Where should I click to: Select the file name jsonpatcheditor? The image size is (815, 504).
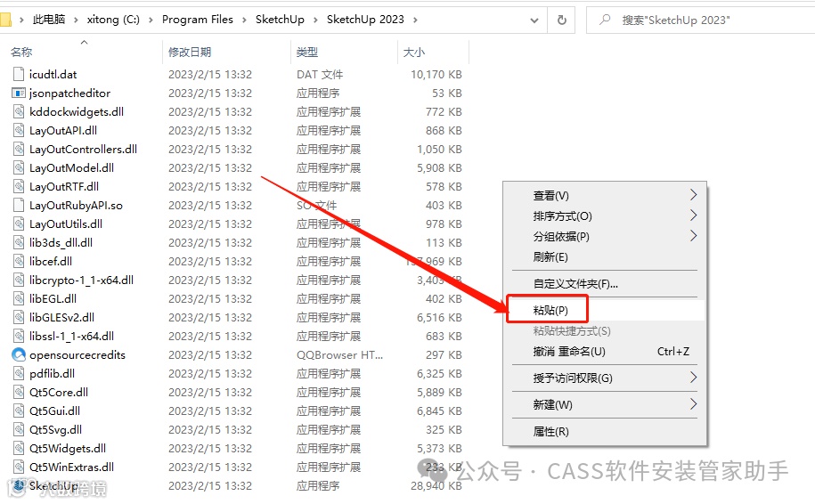69,93
